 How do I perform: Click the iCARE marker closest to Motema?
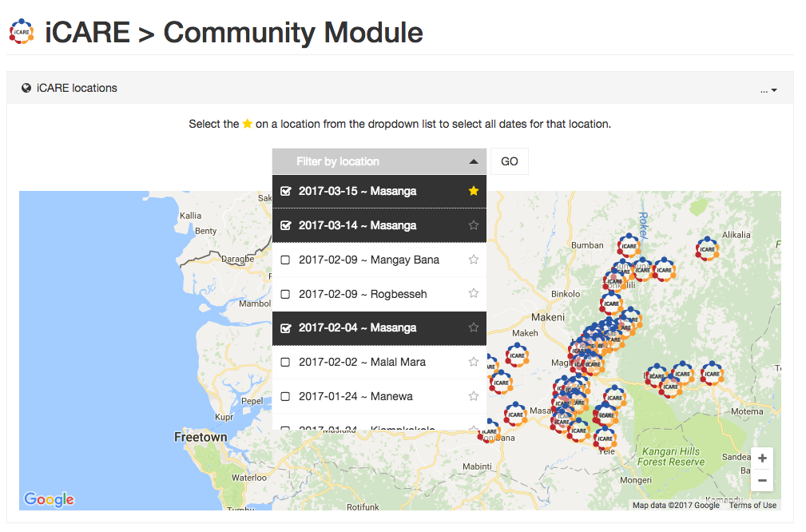(x=712, y=373)
